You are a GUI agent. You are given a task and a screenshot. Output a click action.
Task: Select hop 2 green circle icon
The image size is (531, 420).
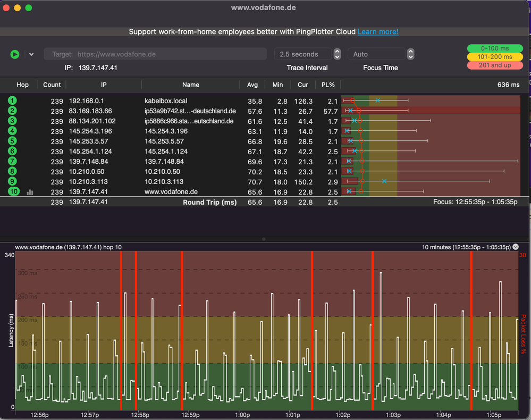12,111
